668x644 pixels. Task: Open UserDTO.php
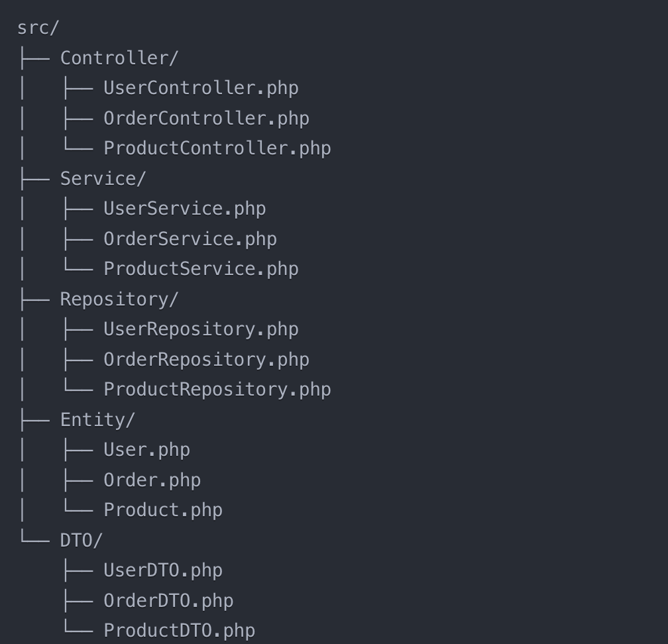click(x=163, y=570)
